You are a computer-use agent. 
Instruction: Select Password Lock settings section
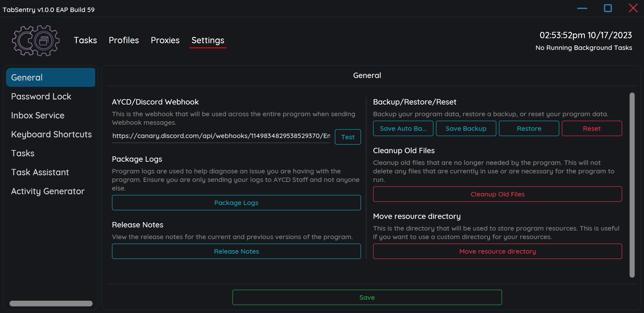(41, 96)
